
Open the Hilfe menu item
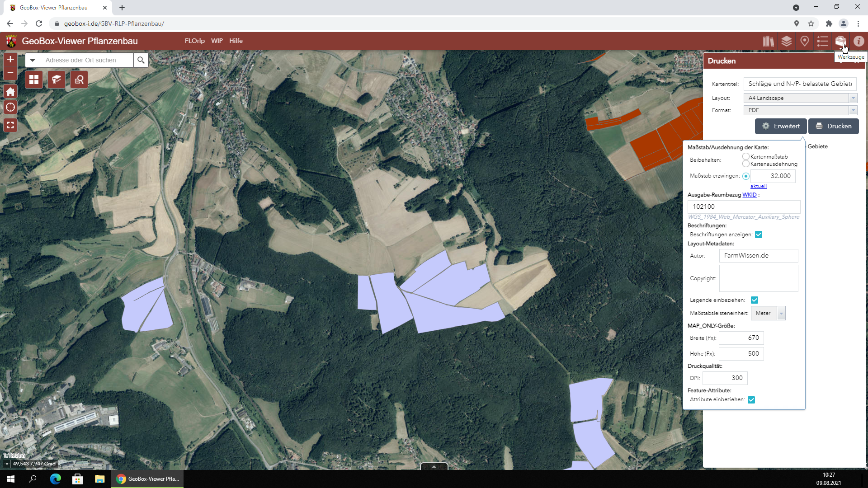(236, 41)
